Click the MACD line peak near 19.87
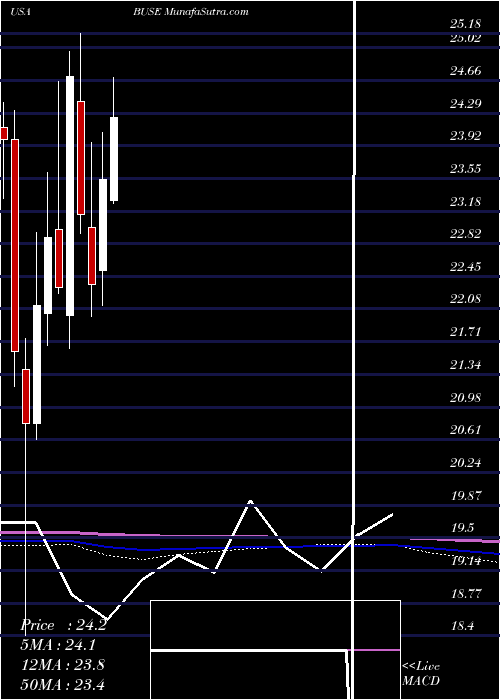 [250, 502]
